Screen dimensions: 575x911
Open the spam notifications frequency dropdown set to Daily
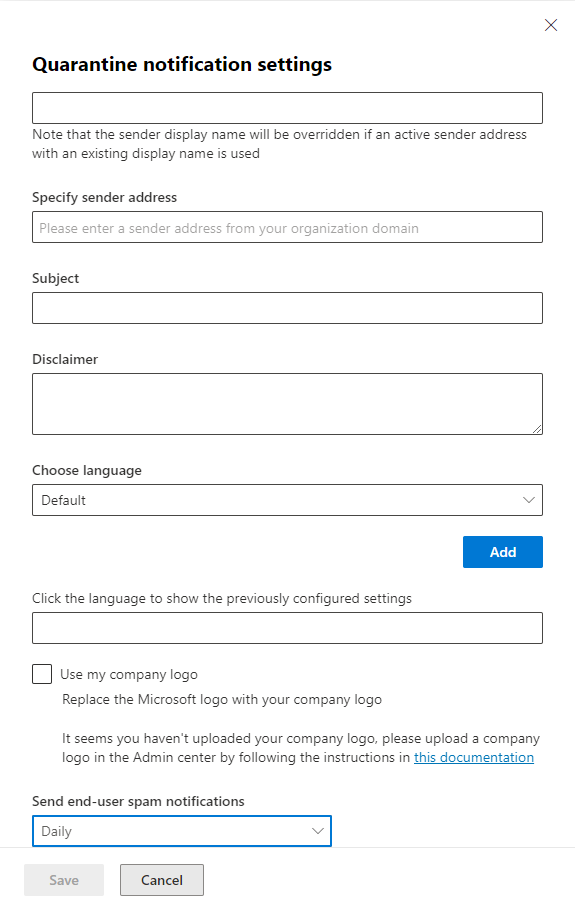[x=182, y=831]
